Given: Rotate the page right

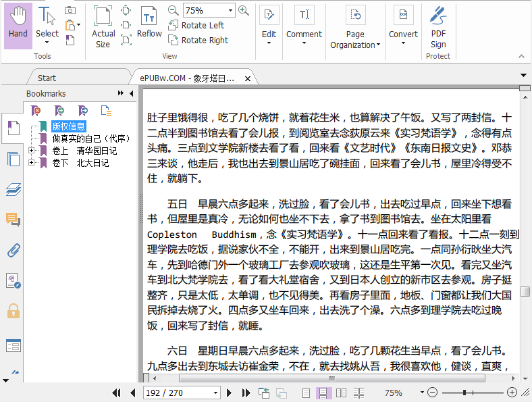Looking at the screenshot, I should click(x=198, y=40).
